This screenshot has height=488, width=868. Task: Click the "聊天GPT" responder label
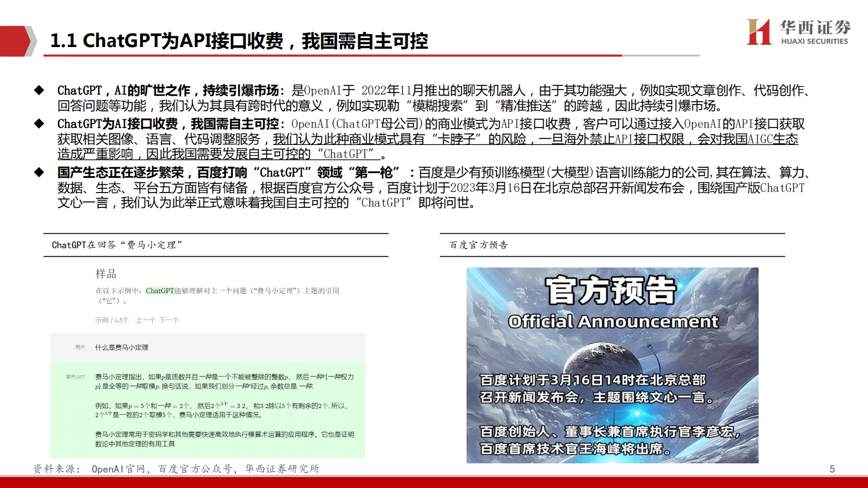coord(75,377)
